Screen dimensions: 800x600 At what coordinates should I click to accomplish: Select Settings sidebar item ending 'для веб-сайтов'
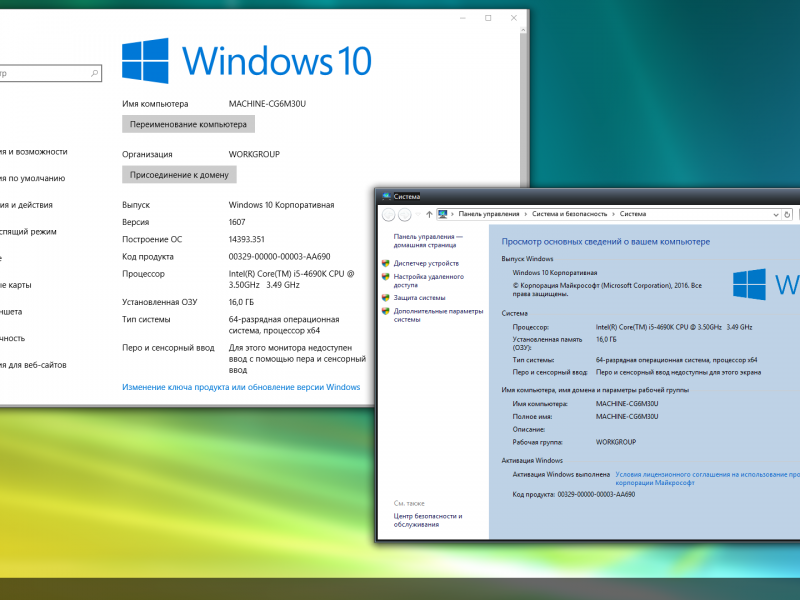pyautogui.click(x=33, y=365)
